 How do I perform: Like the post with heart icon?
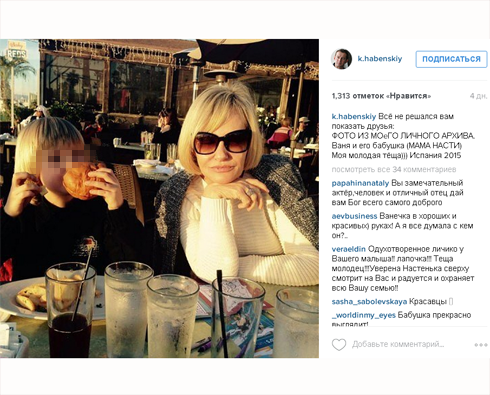[339, 344]
